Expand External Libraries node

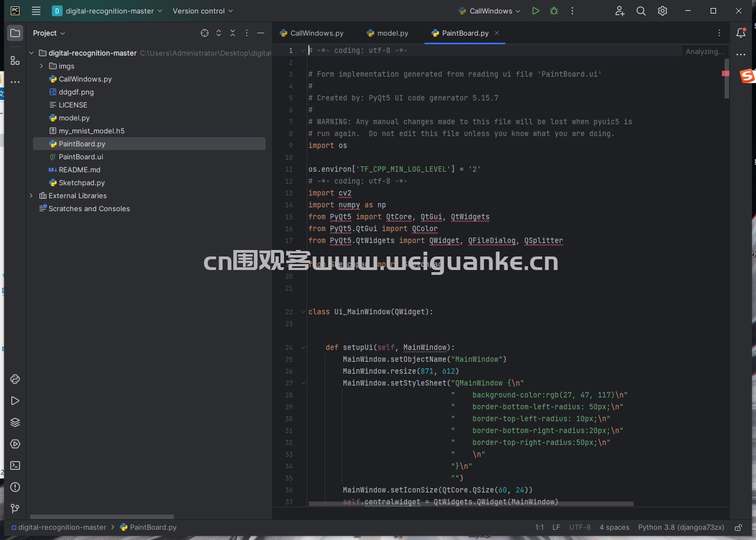point(31,195)
